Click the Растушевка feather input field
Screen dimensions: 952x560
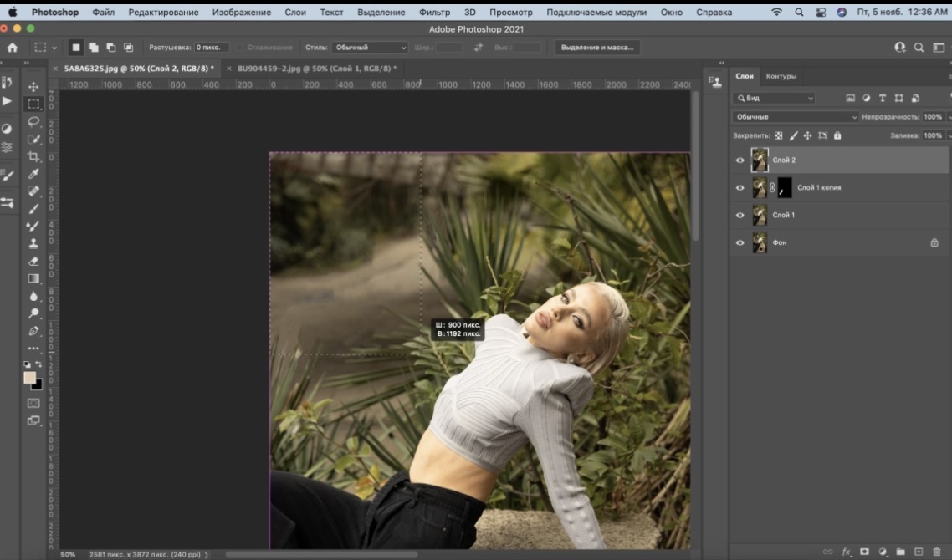(x=212, y=48)
